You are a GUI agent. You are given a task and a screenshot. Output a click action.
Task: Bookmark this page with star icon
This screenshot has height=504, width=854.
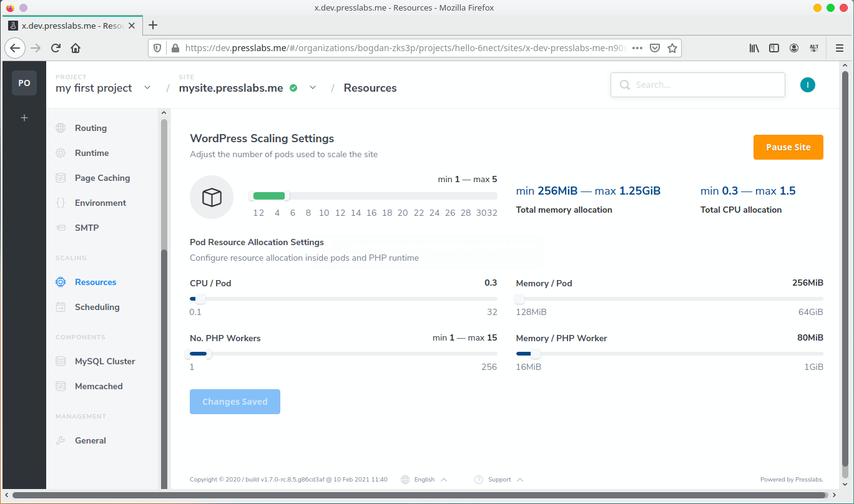(x=672, y=48)
